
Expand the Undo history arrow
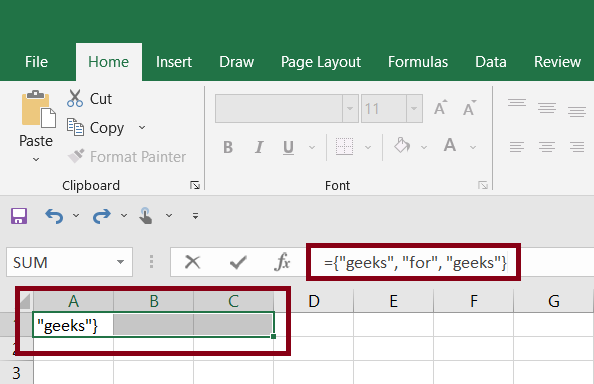coord(76,216)
